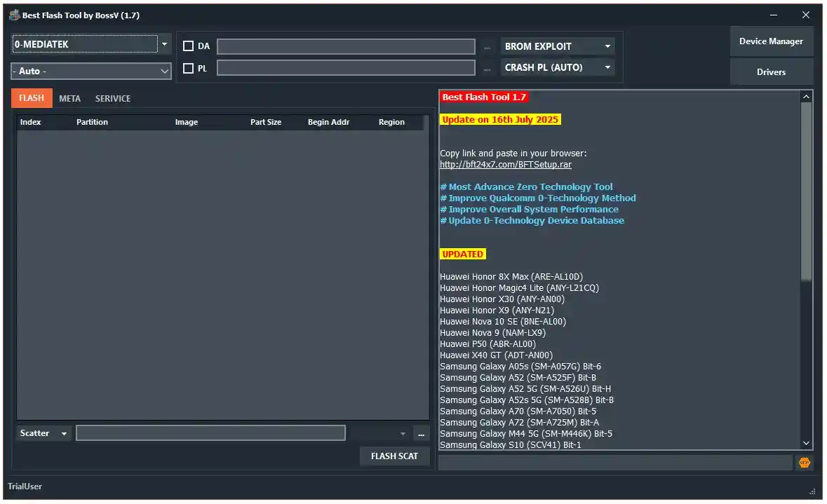Open the bft24x7.com BFTSetup.rar link
This screenshot has height=504, width=827.
(x=506, y=165)
